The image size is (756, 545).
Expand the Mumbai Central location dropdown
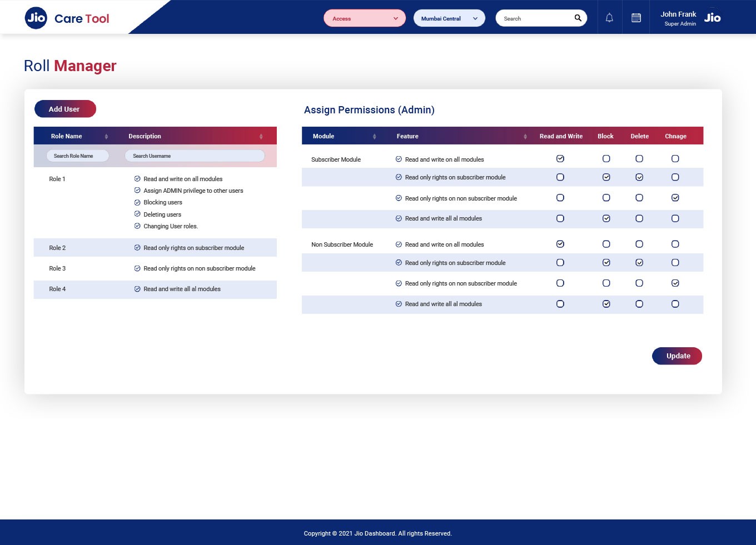pyautogui.click(x=449, y=18)
